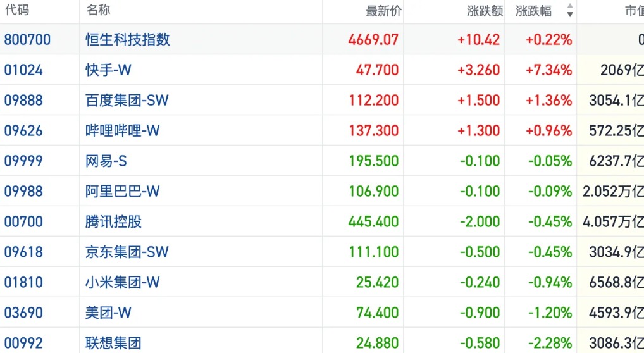Open stock code 09888
This screenshot has height=353, width=644.
(23, 101)
